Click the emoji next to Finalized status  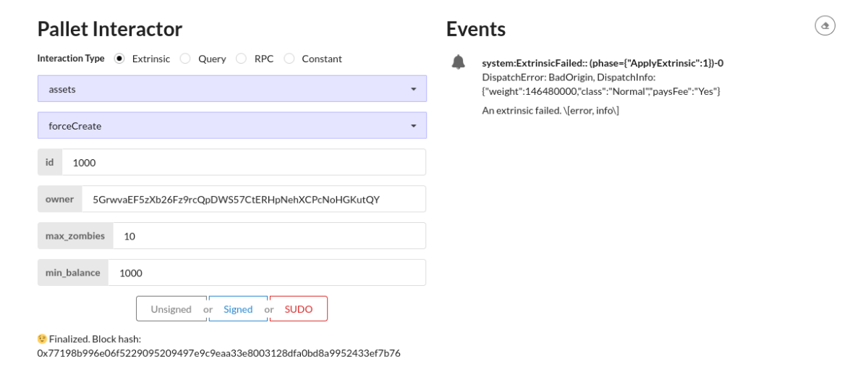(x=42, y=339)
